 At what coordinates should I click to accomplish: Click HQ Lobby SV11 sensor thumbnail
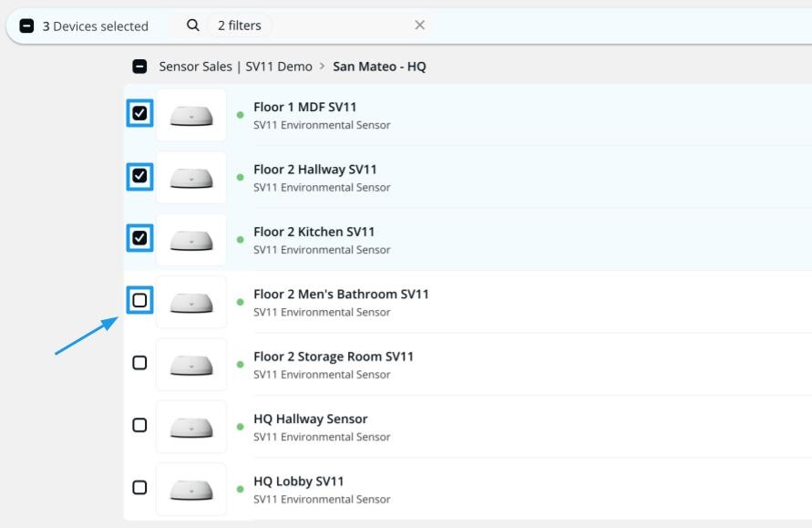(x=191, y=489)
